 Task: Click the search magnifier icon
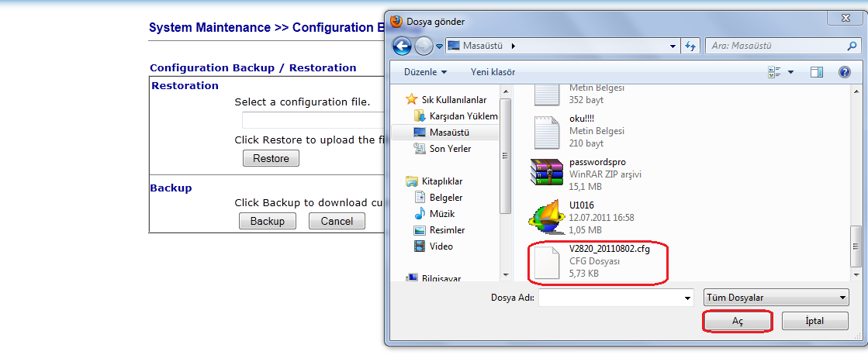851,47
